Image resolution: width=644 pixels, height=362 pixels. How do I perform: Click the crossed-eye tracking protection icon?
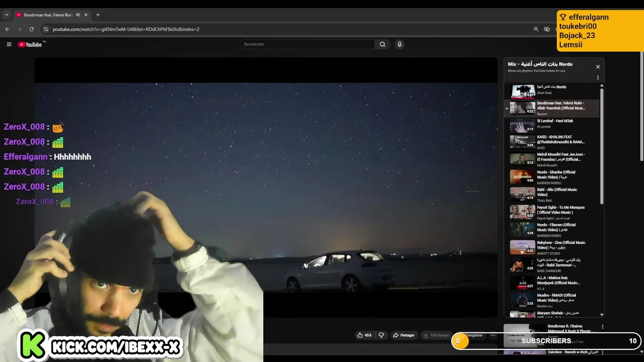pos(547,29)
